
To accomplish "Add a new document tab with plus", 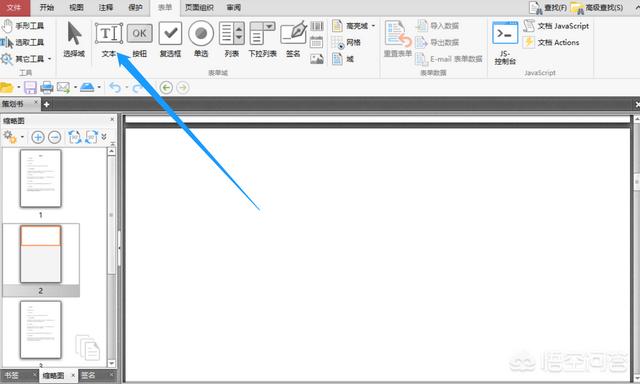I will point(46,104).
